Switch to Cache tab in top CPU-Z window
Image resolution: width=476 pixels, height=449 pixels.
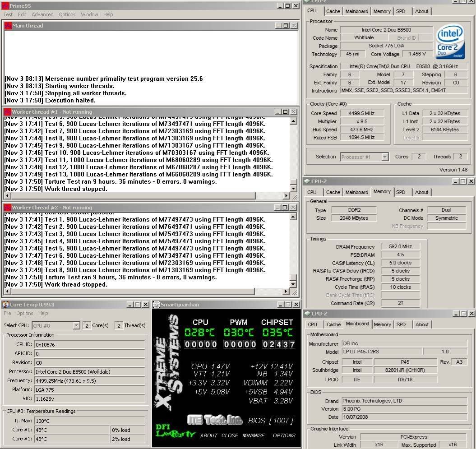click(333, 11)
